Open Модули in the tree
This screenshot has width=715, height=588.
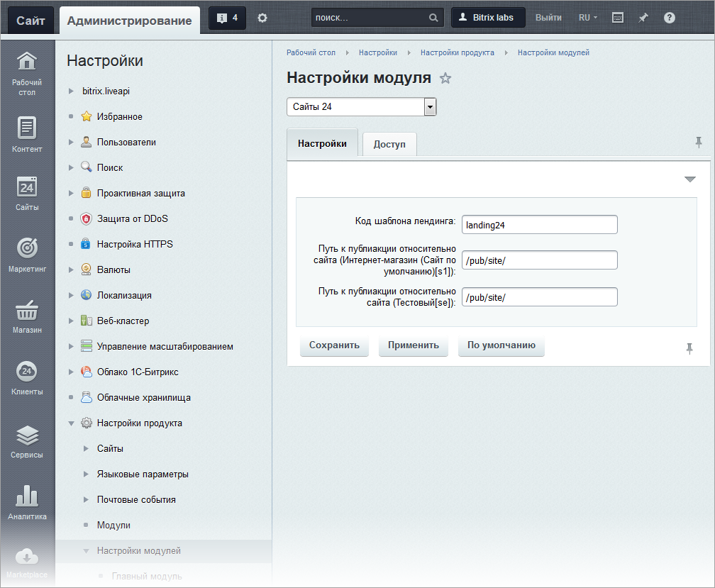pyautogui.click(x=113, y=525)
